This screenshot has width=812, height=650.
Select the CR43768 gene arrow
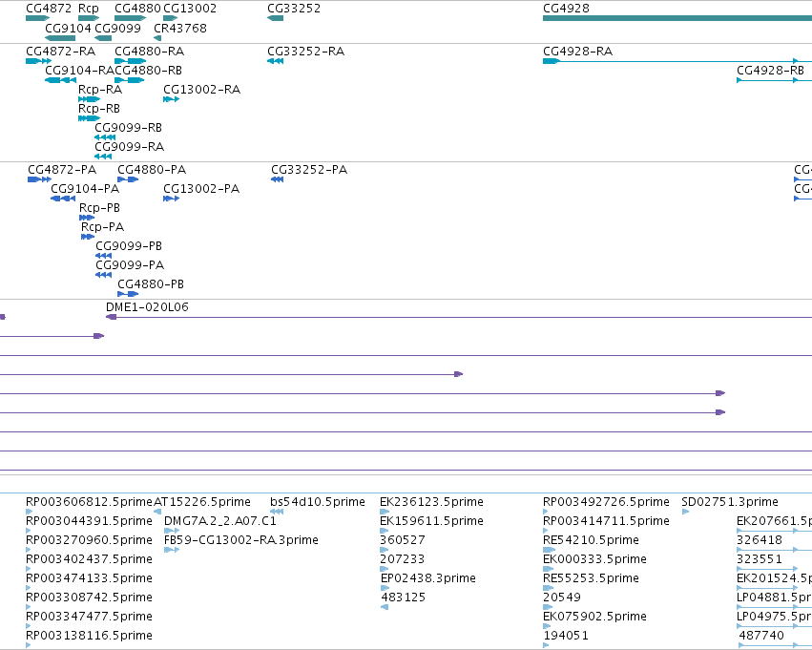coord(157,38)
